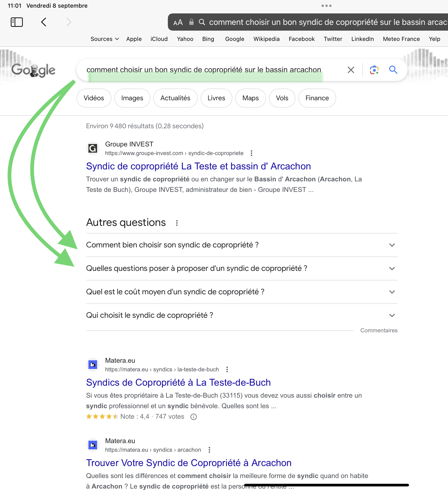Open the Wikipedia bookmark in favorites bar
The width and height of the screenshot is (448, 490).
(266, 39)
